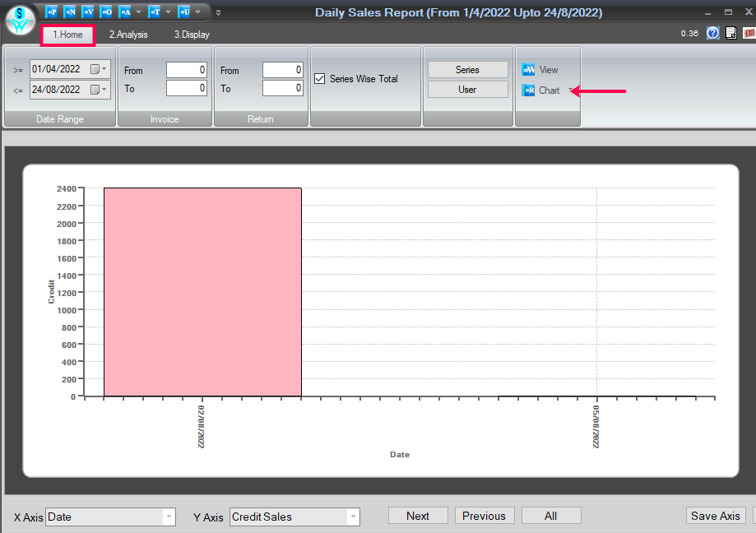This screenshot has height=533, width=756.
Task: Click the Invoice group label
Action: coord(165,119)
